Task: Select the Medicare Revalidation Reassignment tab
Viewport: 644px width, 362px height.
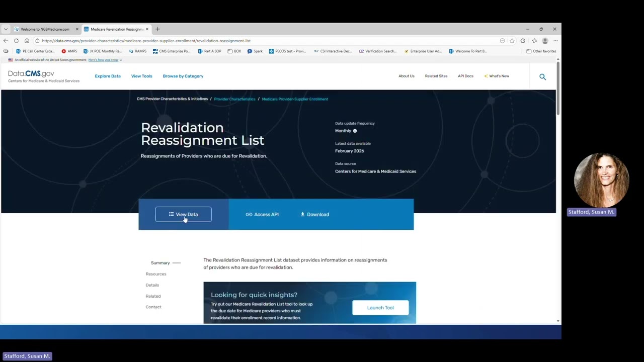Action: [117, 29]
